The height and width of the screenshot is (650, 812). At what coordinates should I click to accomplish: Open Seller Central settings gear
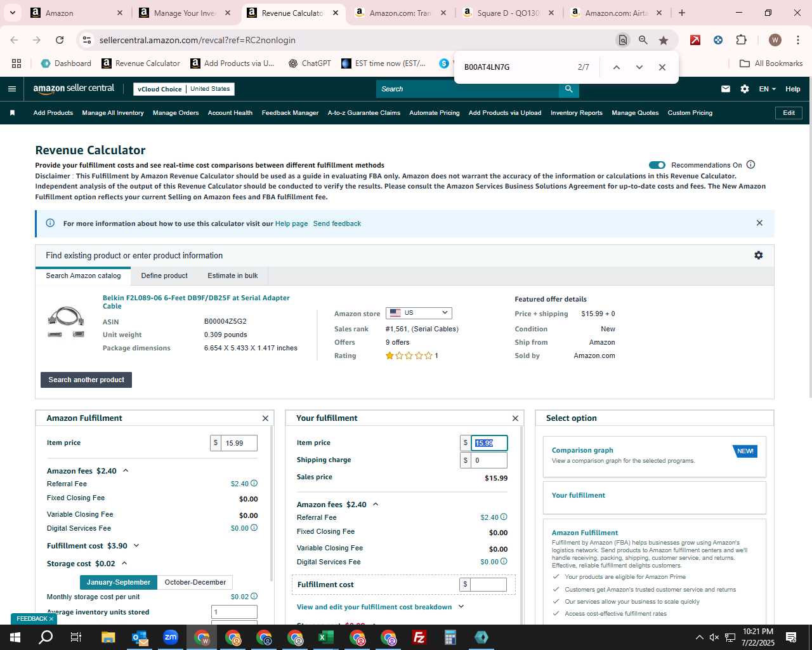click(745, 89)
